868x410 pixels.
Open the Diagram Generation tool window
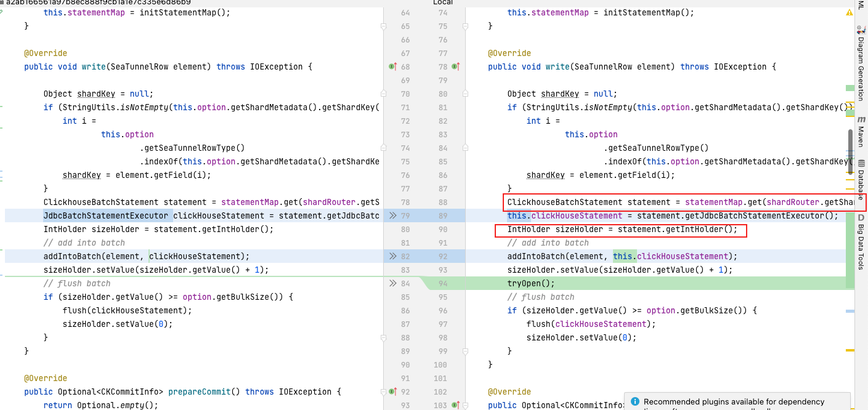(x=861, y=63)
